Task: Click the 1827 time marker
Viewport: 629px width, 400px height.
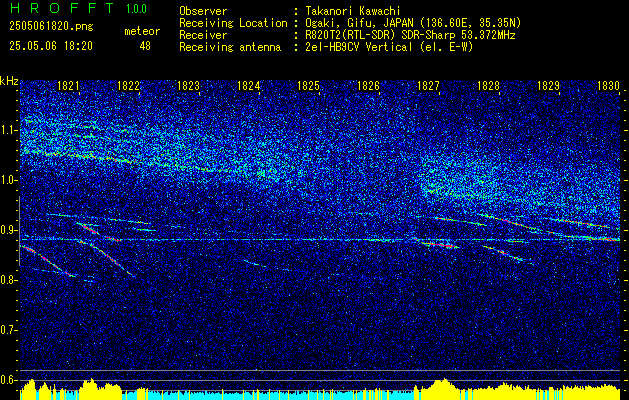Action: click(x=428, y=86)
